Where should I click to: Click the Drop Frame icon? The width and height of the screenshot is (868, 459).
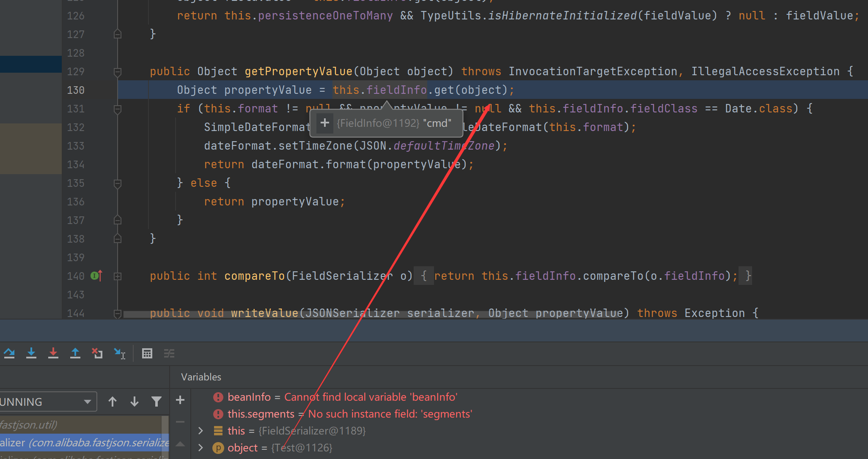click(97, 353)
